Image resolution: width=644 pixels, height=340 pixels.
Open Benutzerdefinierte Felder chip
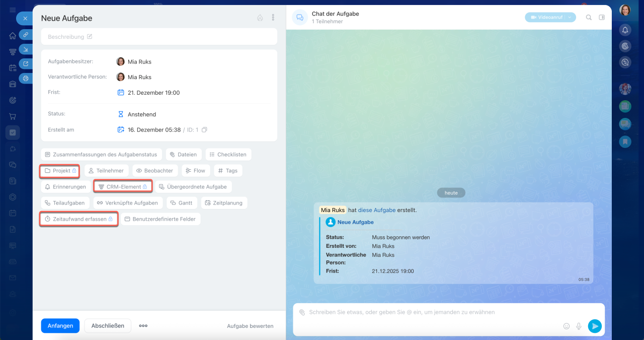pos(160,219)
